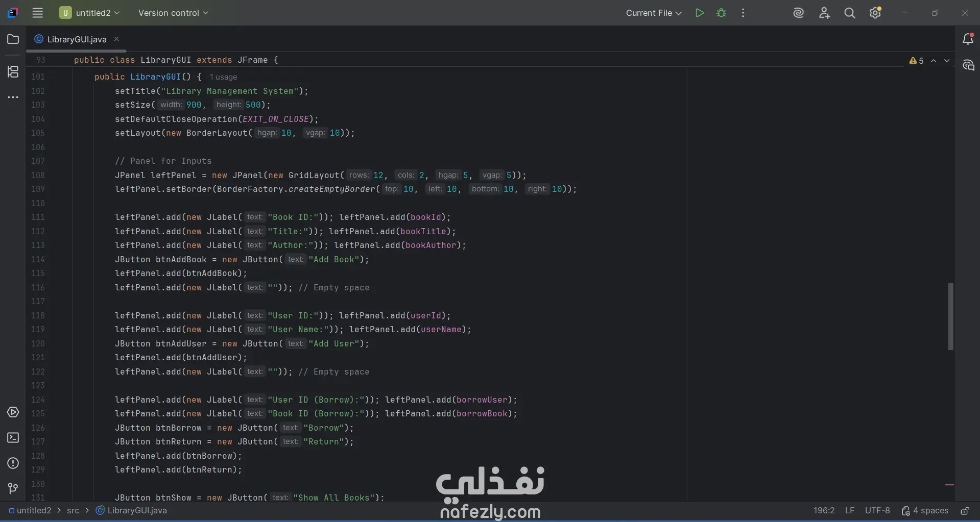
Task: Click the setTitle call on line 102
Action: pos(135,91)
